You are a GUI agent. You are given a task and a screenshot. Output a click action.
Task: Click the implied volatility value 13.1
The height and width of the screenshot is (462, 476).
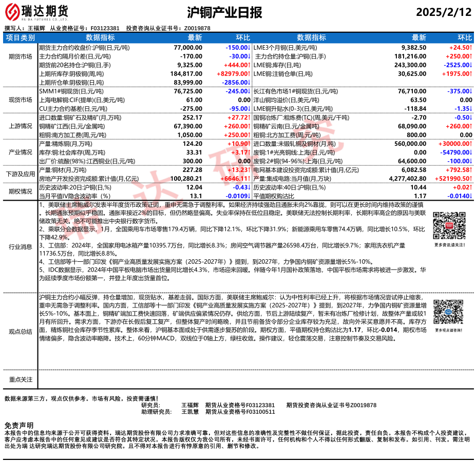coord(196,196)
